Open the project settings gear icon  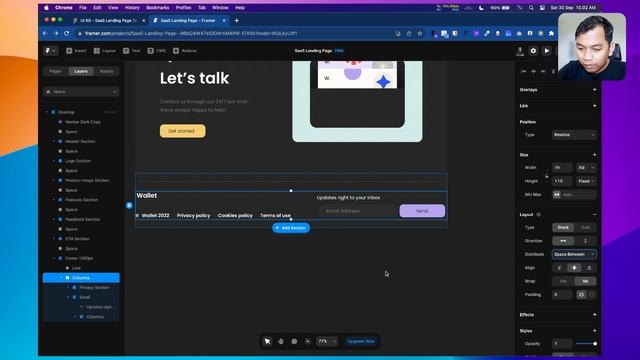coord(533,51)
